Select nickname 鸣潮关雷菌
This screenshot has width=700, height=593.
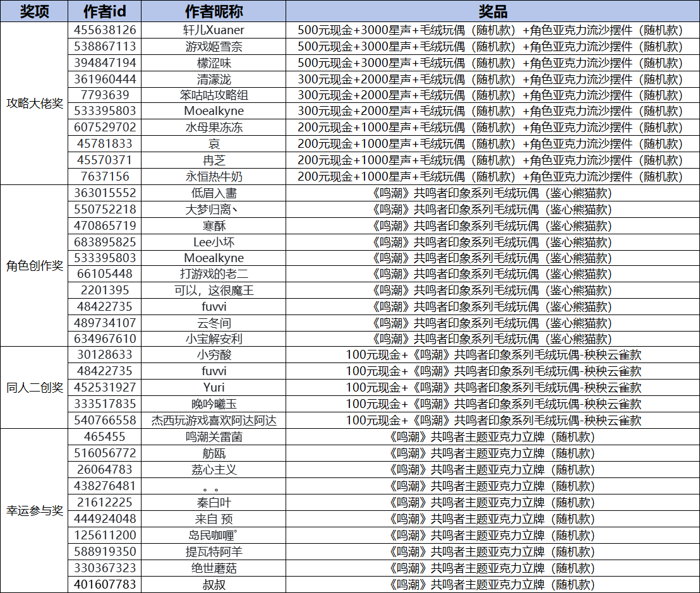[214, 437]
